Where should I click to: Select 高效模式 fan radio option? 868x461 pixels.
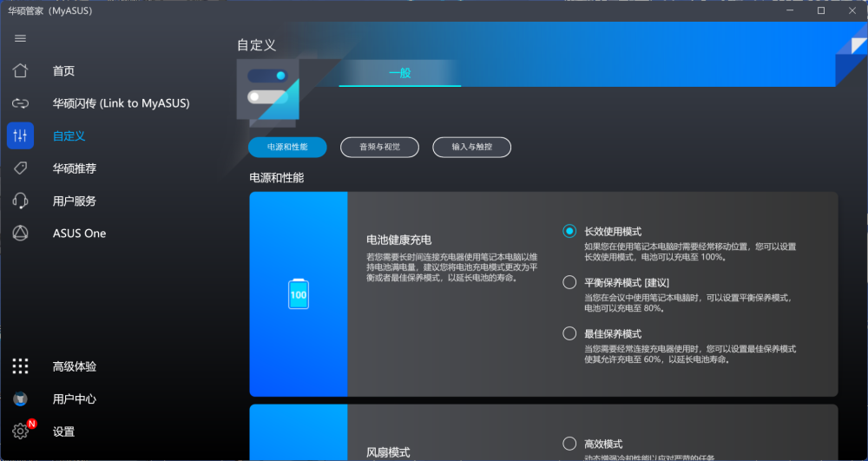[569, 444]
